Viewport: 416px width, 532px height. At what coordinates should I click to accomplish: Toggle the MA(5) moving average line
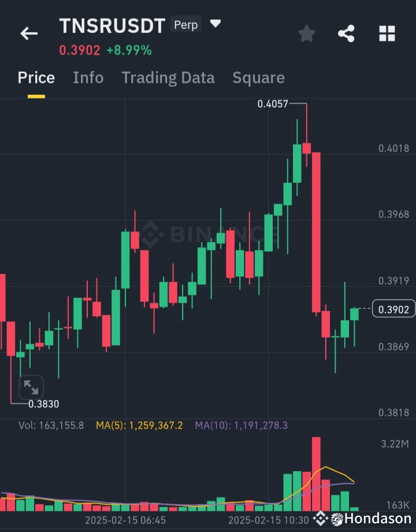coord(139,424)
